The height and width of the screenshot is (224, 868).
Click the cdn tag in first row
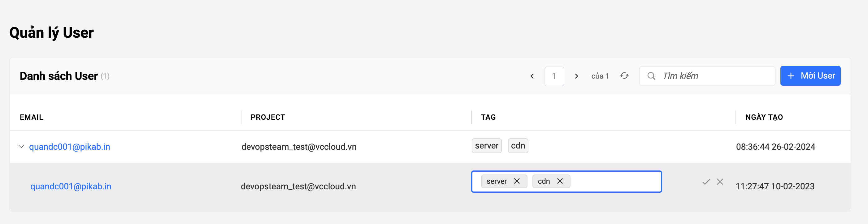[518, 146]
